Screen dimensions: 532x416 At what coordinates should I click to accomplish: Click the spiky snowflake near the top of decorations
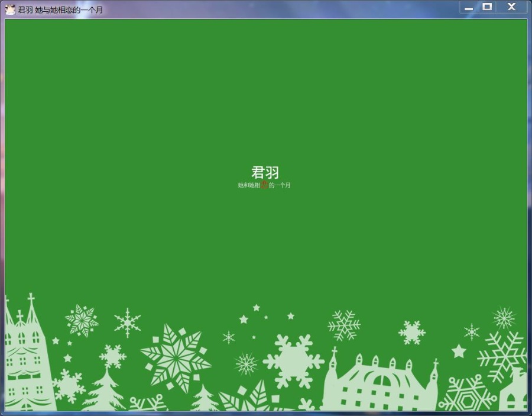click(x=127, y=323)
